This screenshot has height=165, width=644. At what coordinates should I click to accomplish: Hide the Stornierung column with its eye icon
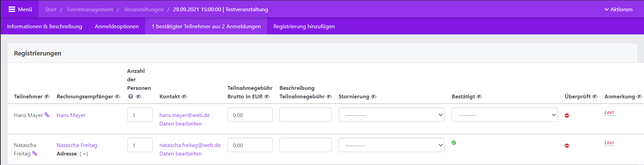[374, 97]
